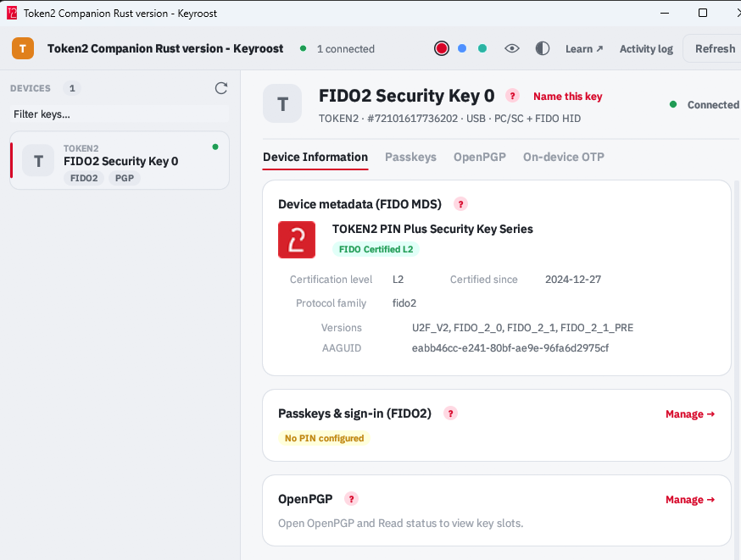Click Manage link in OpenPGP card
The image size is (741, 560).
point(690,500)
